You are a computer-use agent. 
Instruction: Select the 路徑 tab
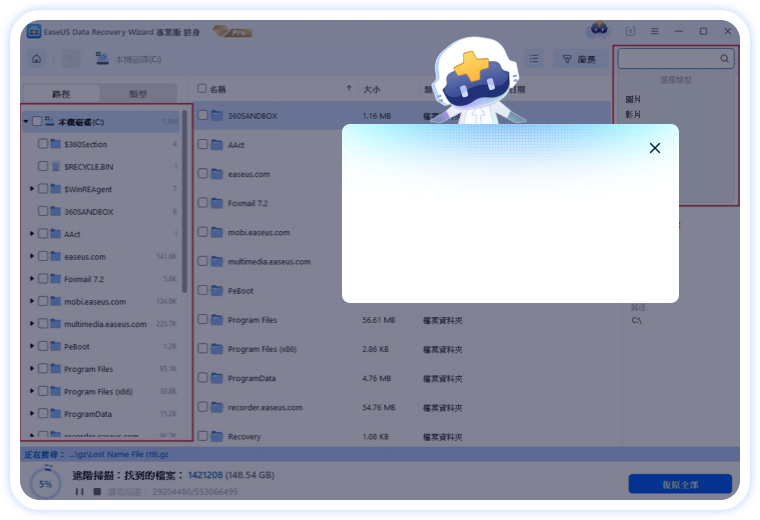coord(60,93)
